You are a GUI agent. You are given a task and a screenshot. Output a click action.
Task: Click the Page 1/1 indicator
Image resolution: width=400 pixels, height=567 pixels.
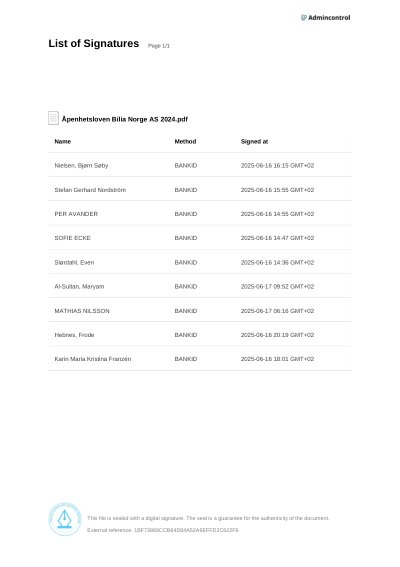click(159, 46)
